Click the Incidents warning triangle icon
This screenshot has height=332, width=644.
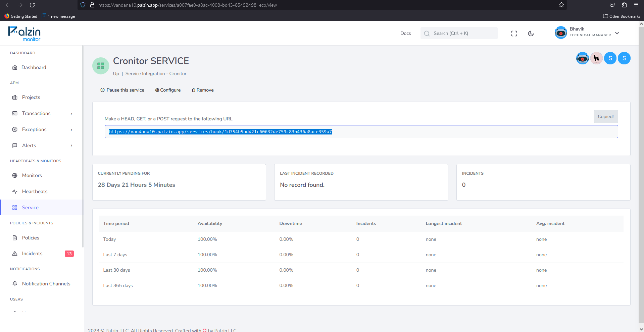[x=15, y=254]
